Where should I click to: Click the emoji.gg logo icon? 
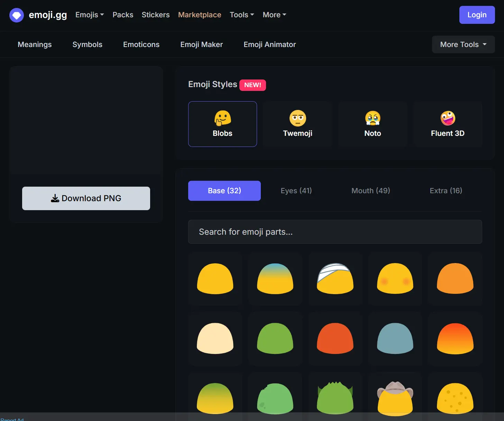(16, 15)
